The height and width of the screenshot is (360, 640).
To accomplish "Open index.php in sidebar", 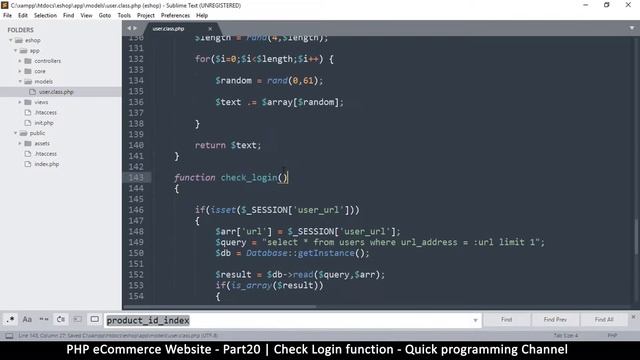I will pyautogui.click(x=47, y=164).
